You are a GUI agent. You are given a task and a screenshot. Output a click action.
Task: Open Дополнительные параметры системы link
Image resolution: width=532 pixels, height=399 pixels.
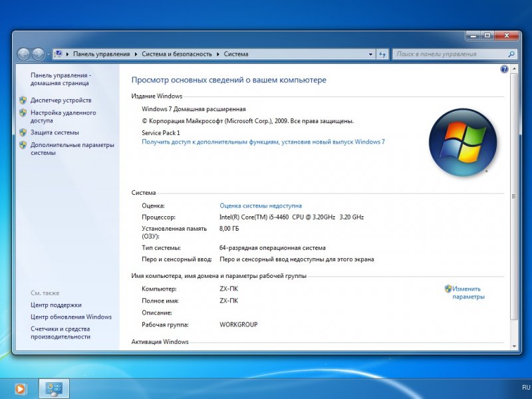(72, 148)
